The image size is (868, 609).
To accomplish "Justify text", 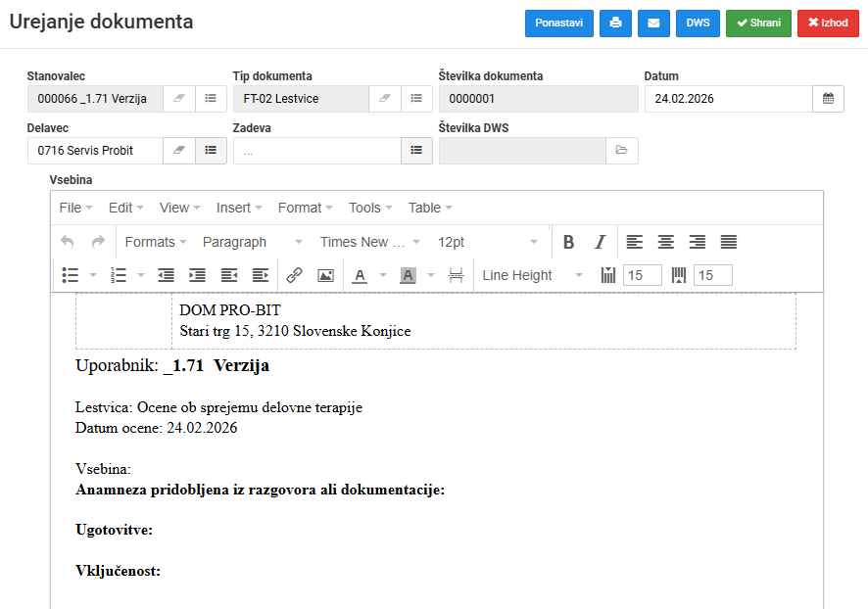I will pos(729,242).
